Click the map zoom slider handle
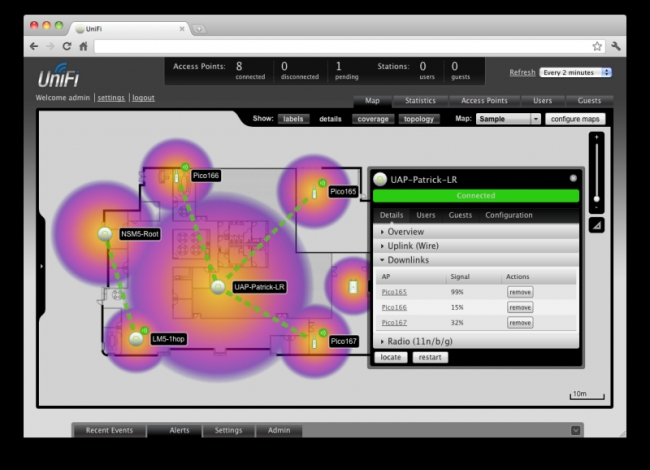The image size is (650, 470). [597, 199]
